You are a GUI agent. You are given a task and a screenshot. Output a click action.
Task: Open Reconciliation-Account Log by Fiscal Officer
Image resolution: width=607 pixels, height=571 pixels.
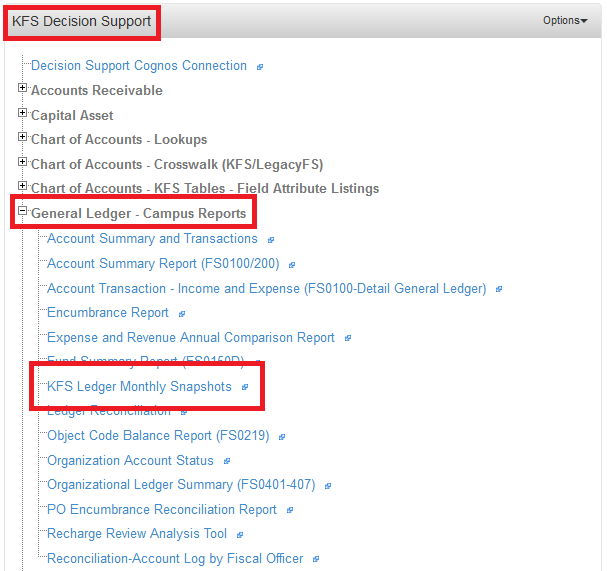point(175,559)
